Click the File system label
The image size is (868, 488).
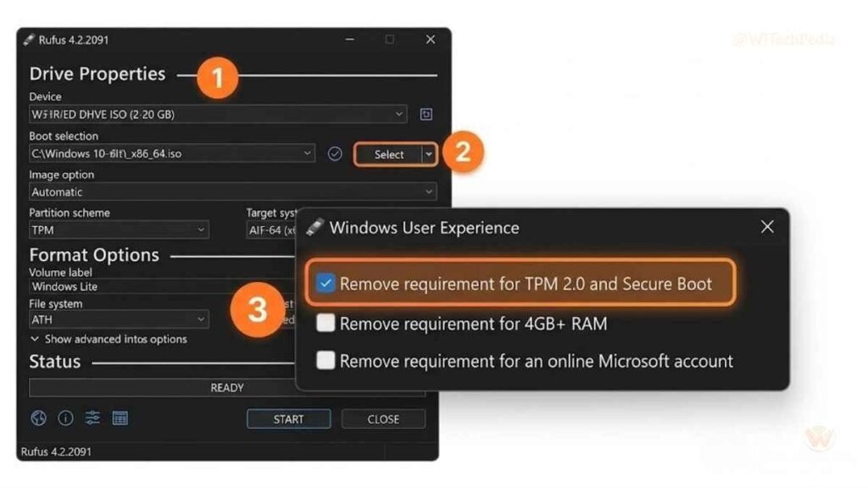pyautogui.click(x=55, y=304)
